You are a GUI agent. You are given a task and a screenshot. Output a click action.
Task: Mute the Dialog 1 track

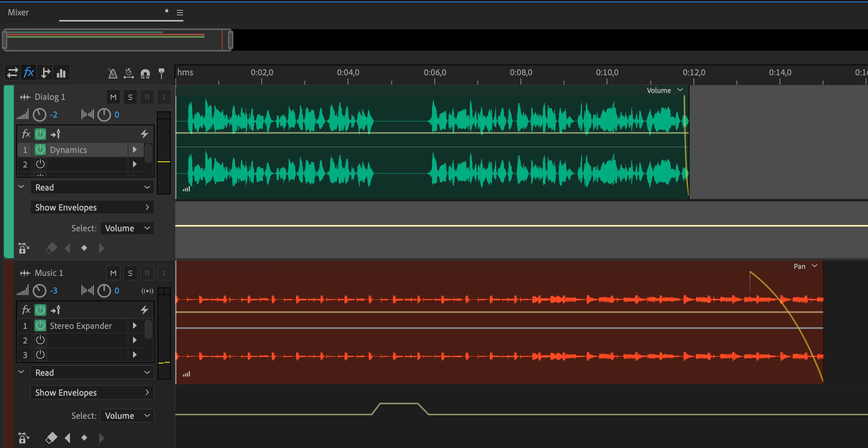(x=113, y=97)
